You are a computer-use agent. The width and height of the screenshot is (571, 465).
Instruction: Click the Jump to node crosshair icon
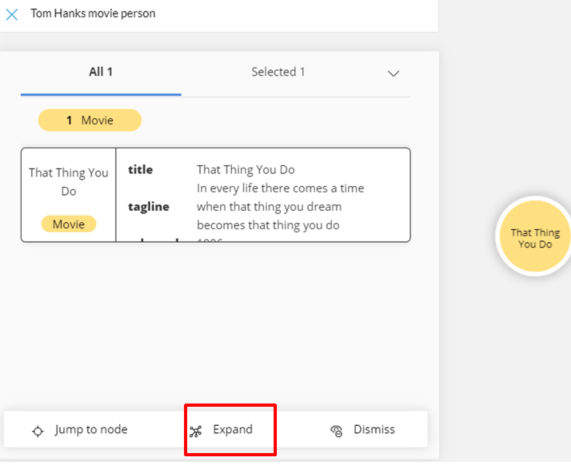[x=38, y=431]
